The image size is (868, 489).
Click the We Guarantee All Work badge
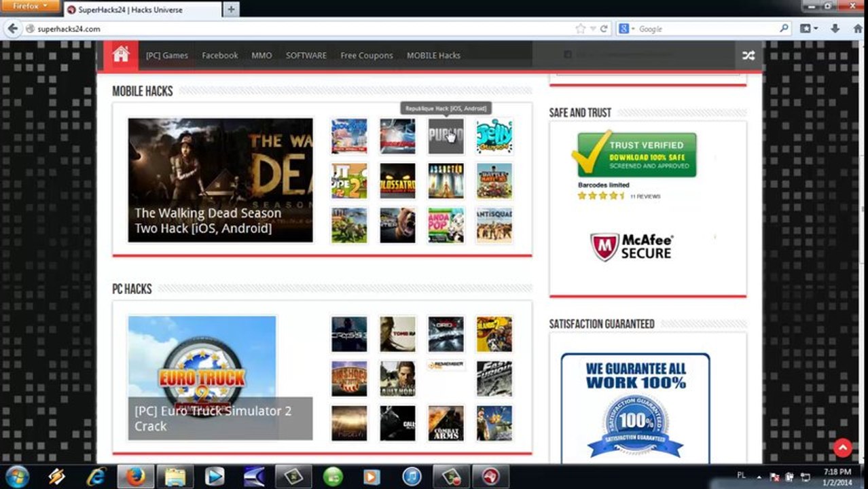coord(635,407)
